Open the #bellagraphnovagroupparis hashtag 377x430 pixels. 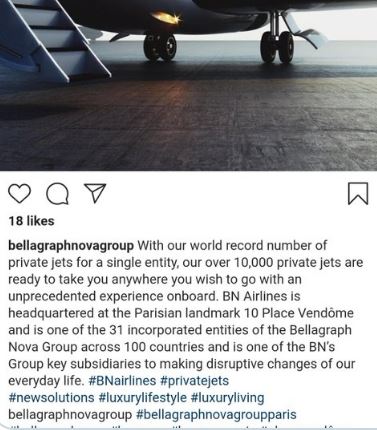pyautogui.click(x=216, y=415)
